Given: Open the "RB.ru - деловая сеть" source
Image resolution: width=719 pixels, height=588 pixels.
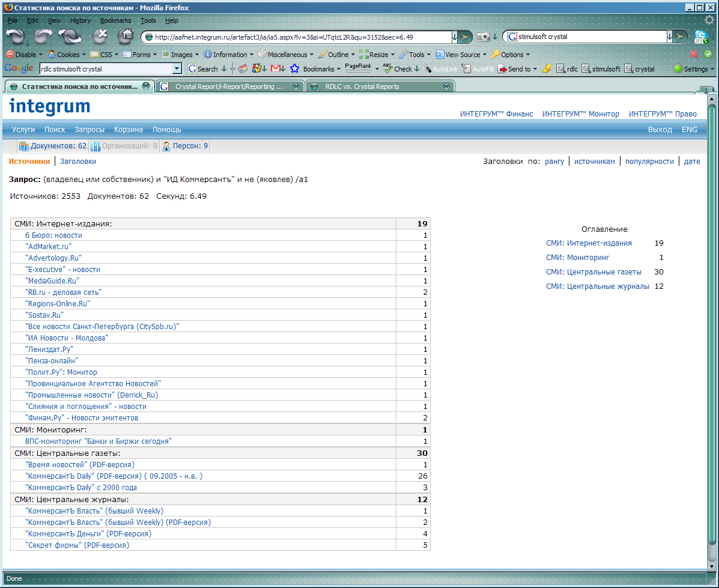Looking at the screenshot, I should pos(63,292).
